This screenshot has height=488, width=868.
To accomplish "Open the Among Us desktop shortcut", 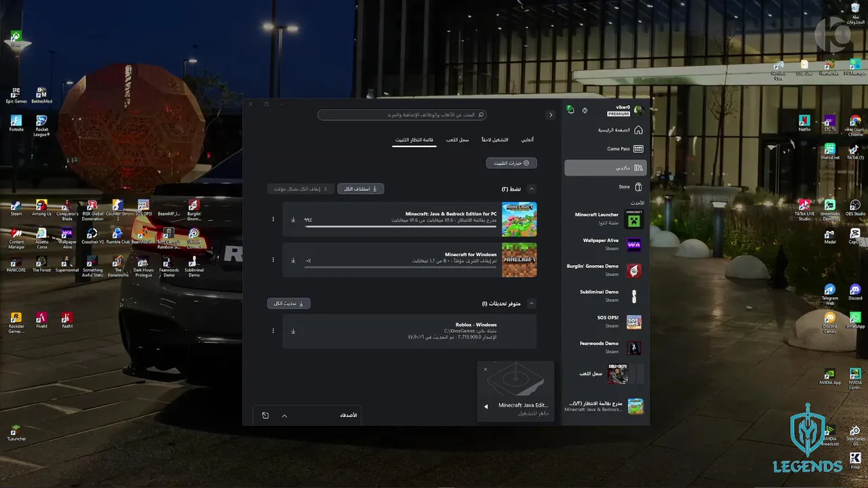I will click(x=41, y=208).
